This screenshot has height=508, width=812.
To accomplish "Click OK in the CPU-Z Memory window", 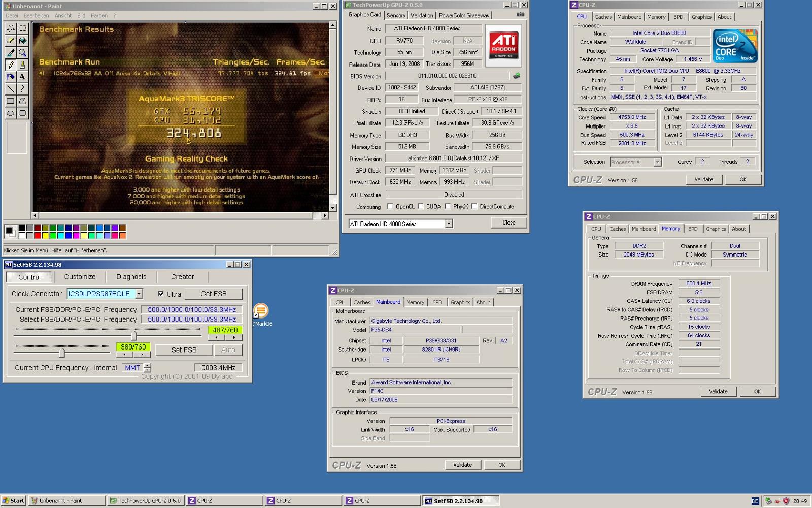I will point(757,391).
